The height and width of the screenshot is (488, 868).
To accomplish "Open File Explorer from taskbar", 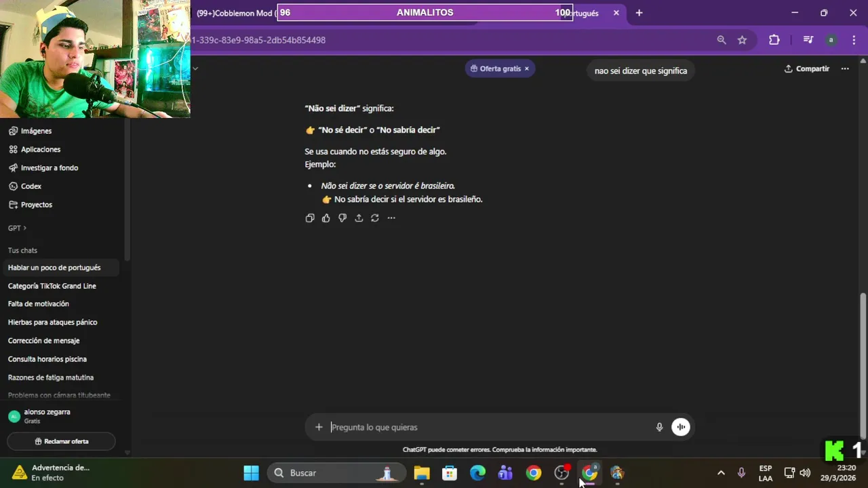I will 422,473.
